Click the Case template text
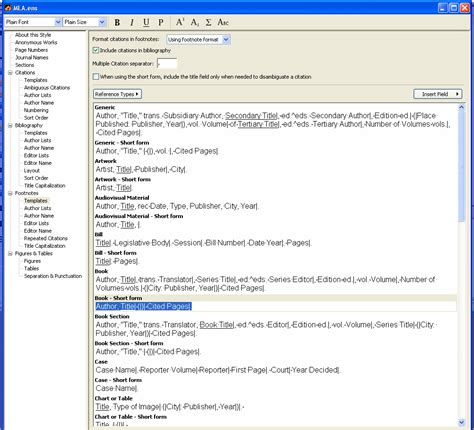This screenshot has width=474, height=430. coord(218,370)
